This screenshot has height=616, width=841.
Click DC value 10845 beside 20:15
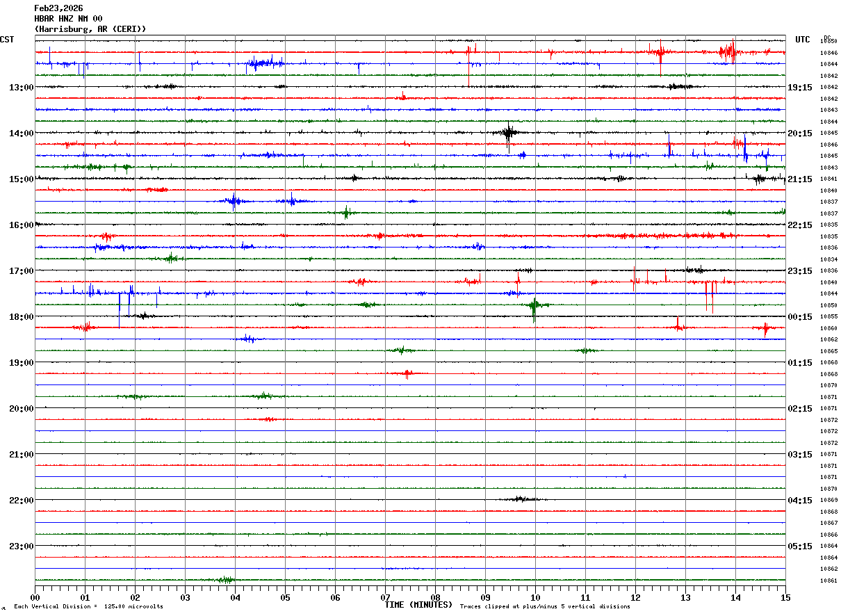coord(828,133)
